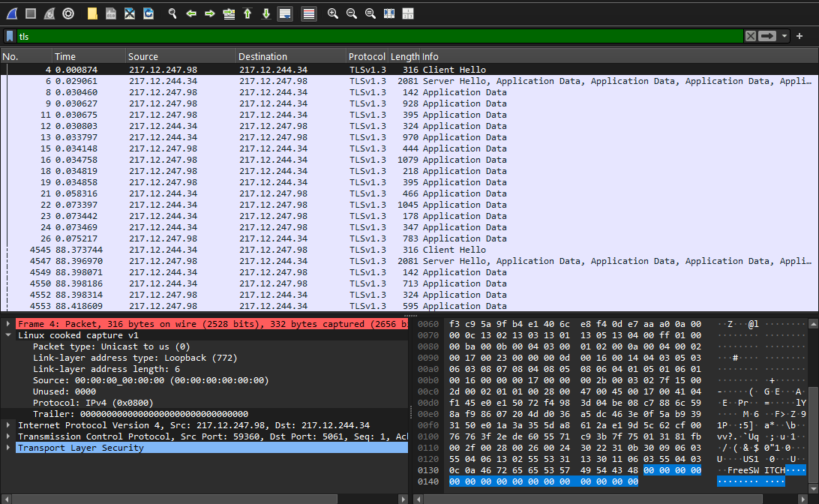
Task: Select 'Link-layer address length: 6' field
Action: [x=106, y=369]
